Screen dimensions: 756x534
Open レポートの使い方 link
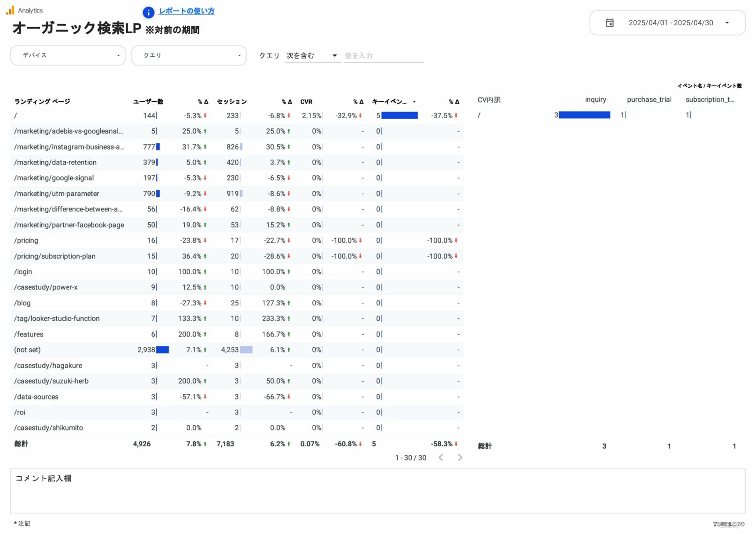[x=186, y=11]
